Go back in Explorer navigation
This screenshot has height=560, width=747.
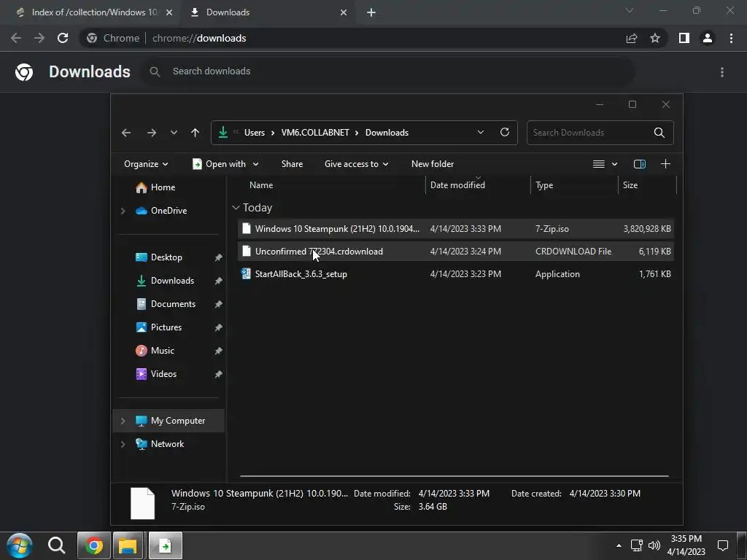[x=126, y=133]
